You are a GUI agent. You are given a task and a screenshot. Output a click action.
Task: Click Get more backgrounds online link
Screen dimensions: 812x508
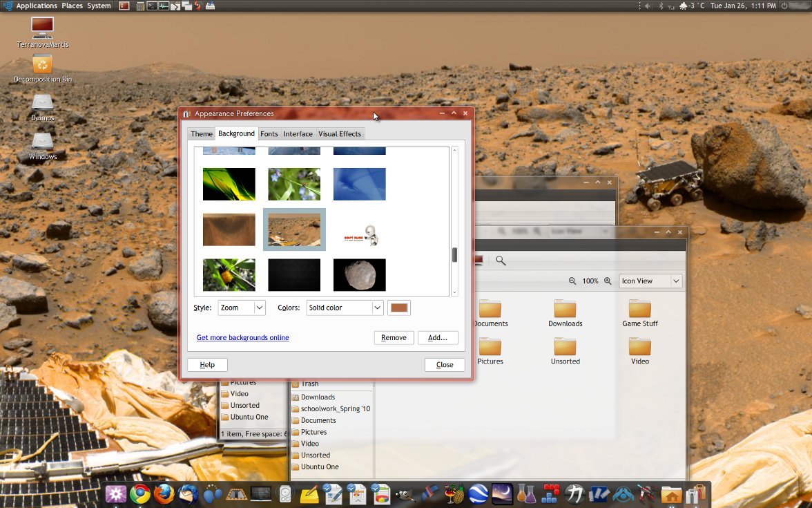point(243,337)
